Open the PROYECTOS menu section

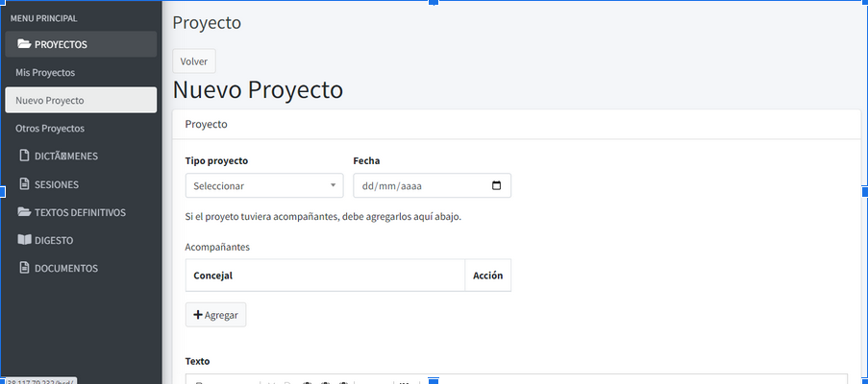pyautogui.click(x=81, y=44)
